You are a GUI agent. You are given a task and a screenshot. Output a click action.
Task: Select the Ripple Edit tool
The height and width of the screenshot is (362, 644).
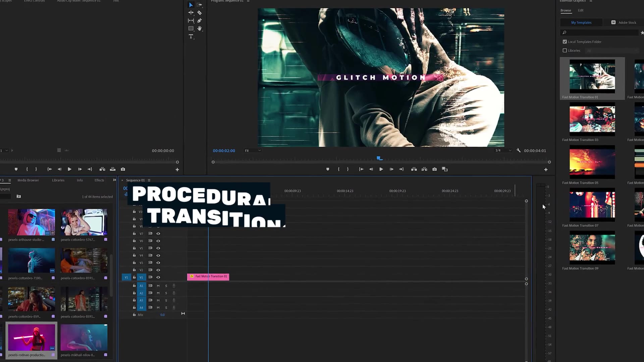(x=191, y=13)
